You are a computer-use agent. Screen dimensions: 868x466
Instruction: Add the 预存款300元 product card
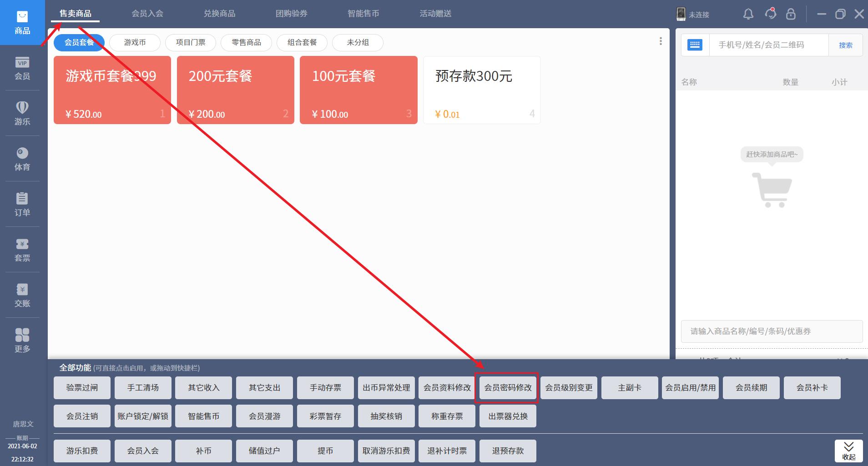[482, 90]
